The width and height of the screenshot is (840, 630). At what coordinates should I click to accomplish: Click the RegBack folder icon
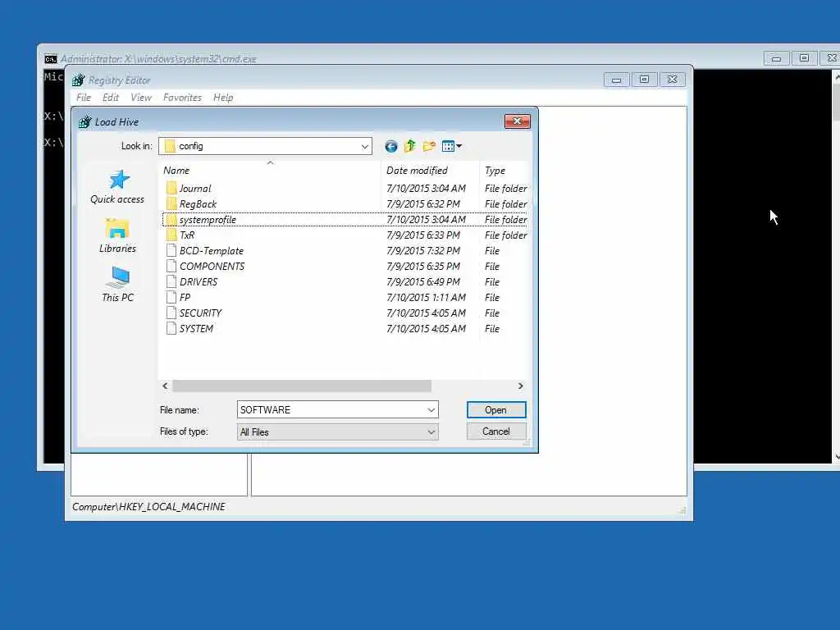click(x=171, y=203)
